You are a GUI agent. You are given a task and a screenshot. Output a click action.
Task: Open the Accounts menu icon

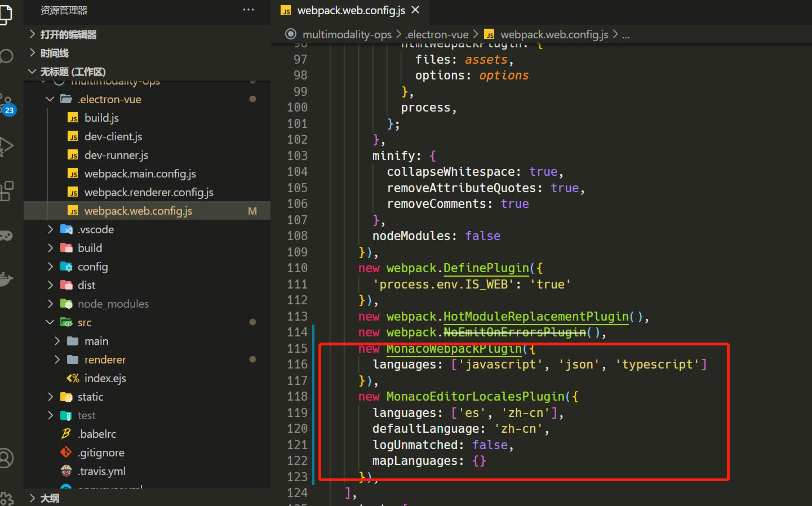point(6,458)
